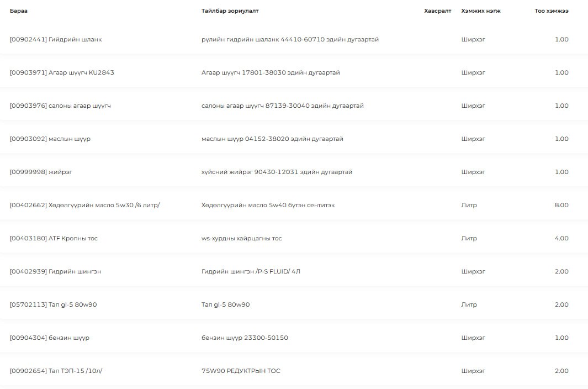Click product [00402662] Хөдөлгүүрийн масло 5w30
This screenshot has width=588, height=389.
pyautogui.click(x=84, y=206)
